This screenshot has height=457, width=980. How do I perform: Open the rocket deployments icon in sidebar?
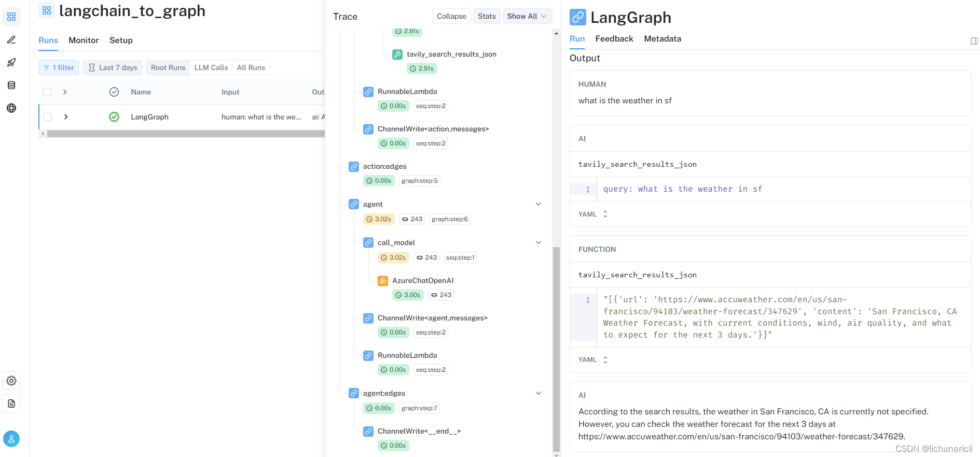[11, 62]
